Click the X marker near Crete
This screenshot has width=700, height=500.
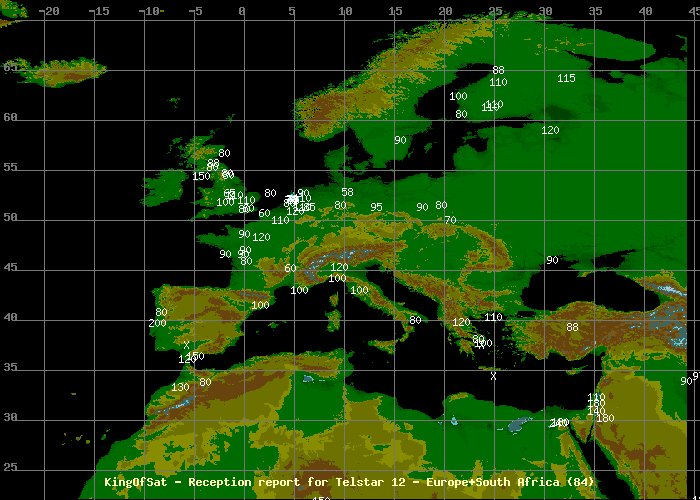pyautogui.click(x=493, y=377)
